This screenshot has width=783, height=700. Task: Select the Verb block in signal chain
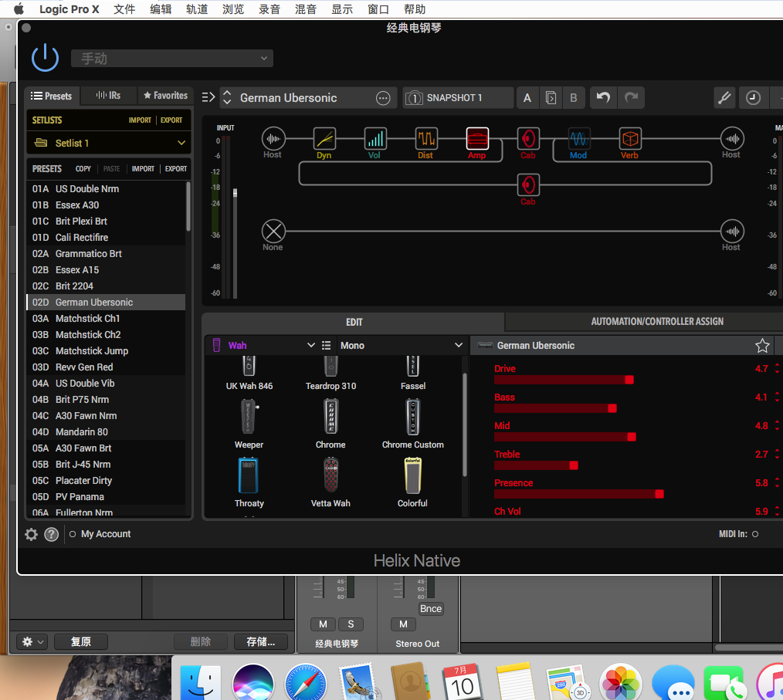(629, 139)
